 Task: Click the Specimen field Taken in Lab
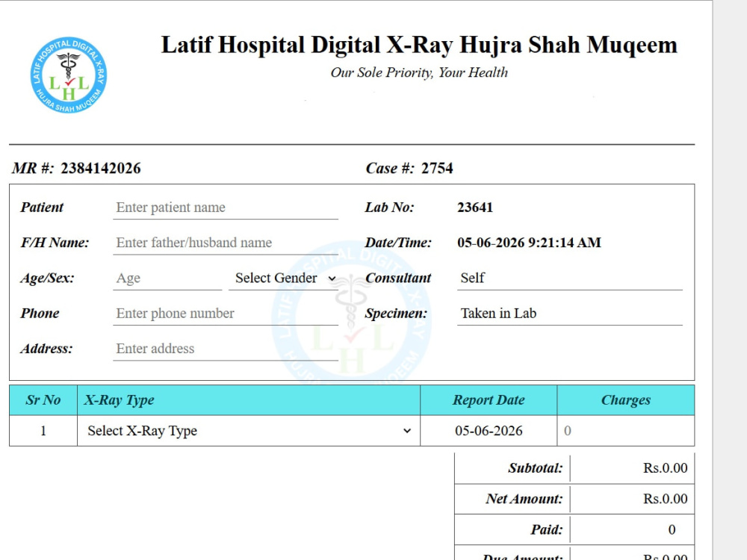(x=570, y=314)
